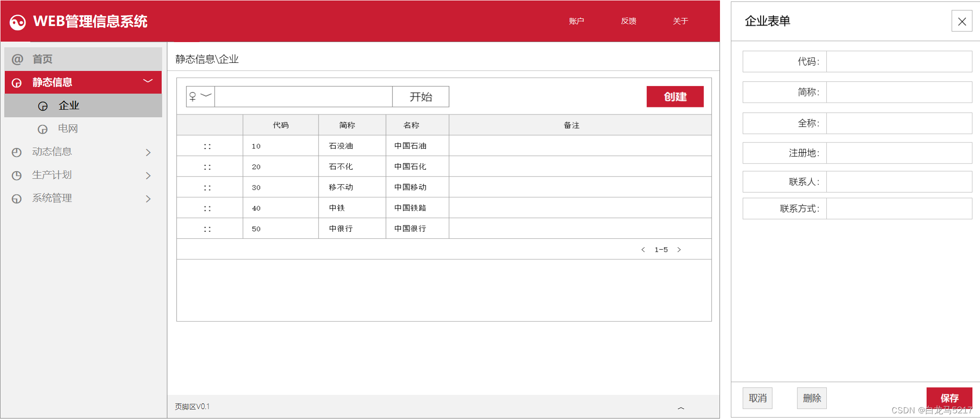980x419 pixels.
Task: Select the 中很行 cell
Action: 352,229
